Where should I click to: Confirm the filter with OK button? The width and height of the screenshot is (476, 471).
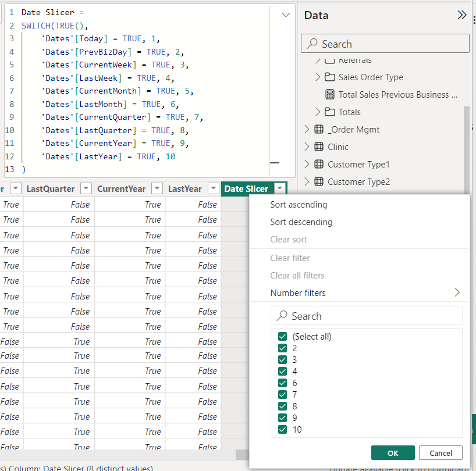coord(393,453)
